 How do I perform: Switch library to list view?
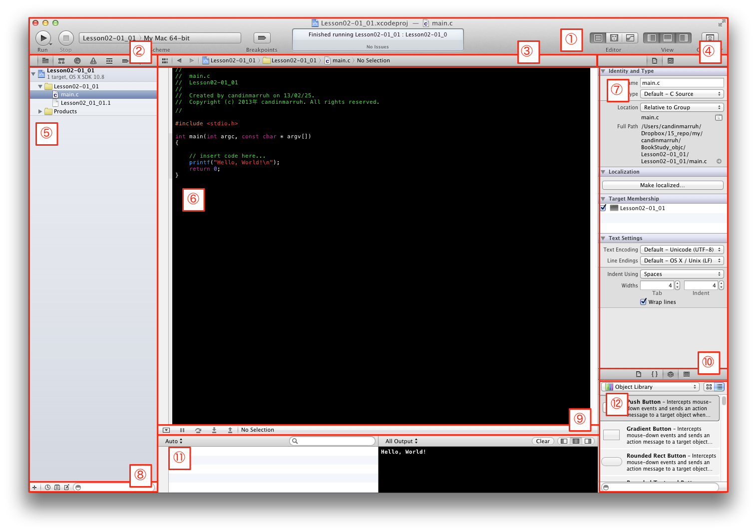point(719,387)
